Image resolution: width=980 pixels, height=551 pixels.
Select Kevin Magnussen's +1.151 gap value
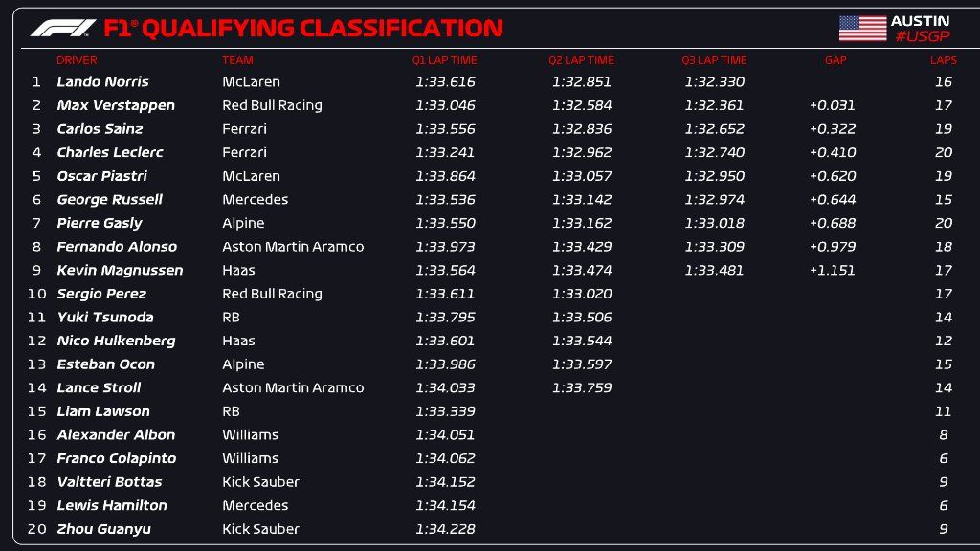click(832, 270)
